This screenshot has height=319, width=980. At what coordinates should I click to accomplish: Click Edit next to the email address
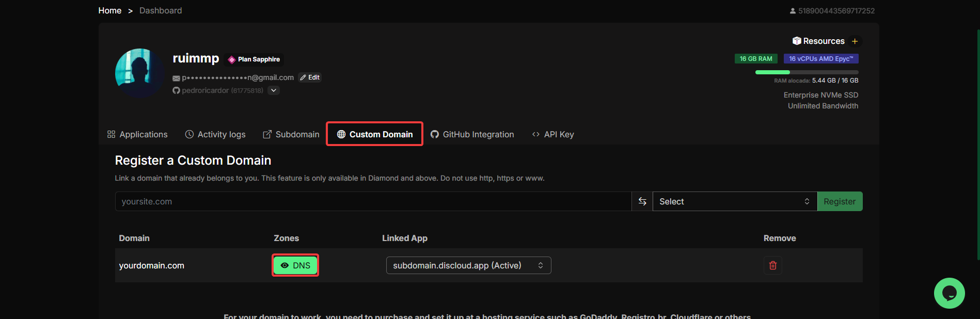[310, 77]
